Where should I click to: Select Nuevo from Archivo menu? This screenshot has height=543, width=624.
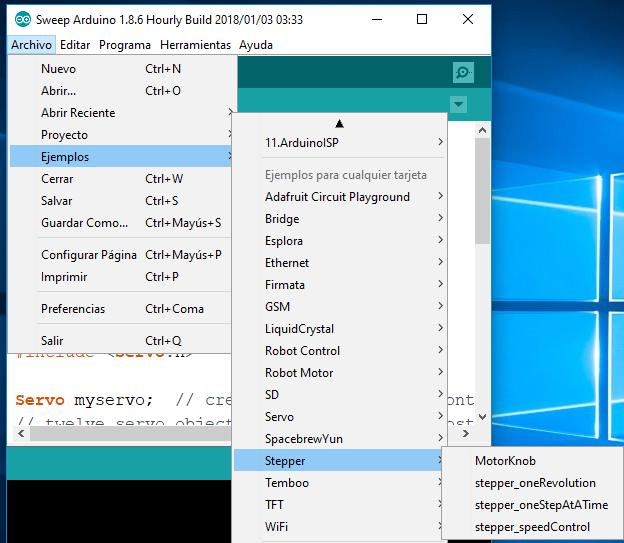[x=121, y=69]
